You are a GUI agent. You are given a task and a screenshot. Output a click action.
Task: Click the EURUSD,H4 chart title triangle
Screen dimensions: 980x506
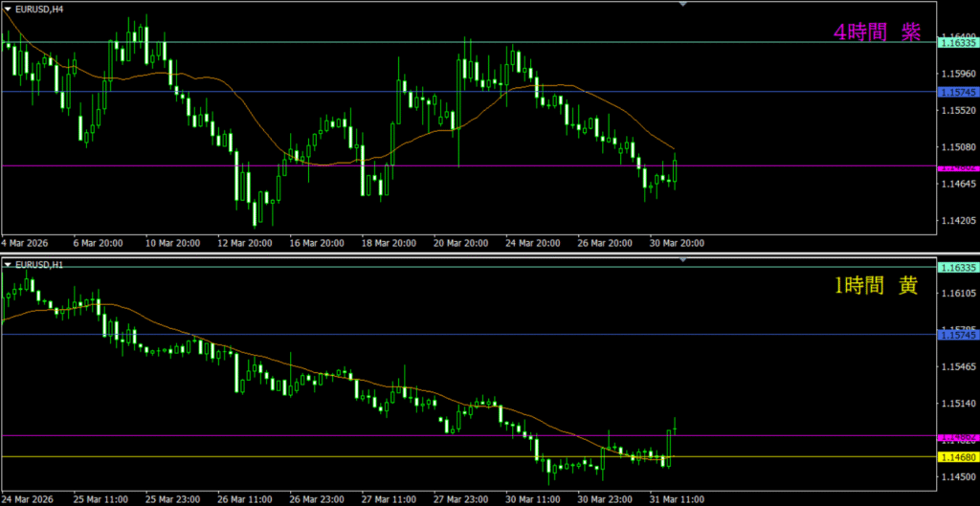9,9
